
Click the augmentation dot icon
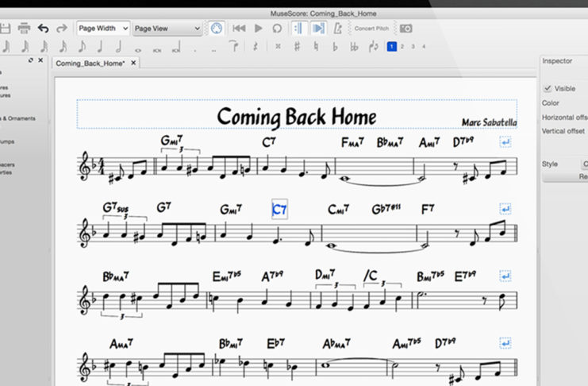(195, 50)
